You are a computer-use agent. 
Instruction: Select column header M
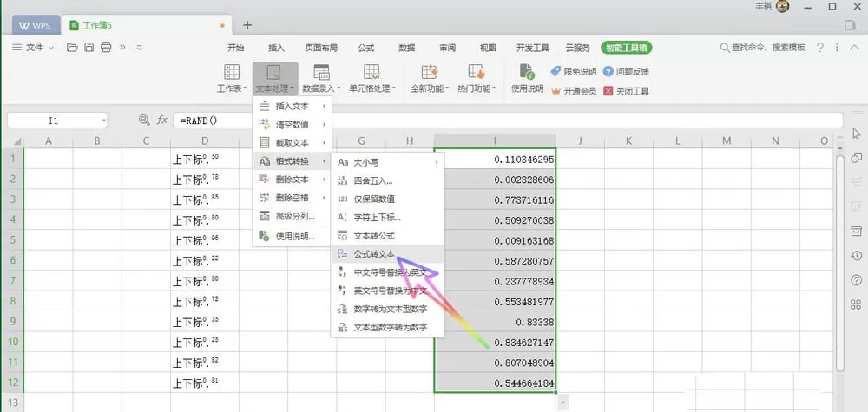727,141
